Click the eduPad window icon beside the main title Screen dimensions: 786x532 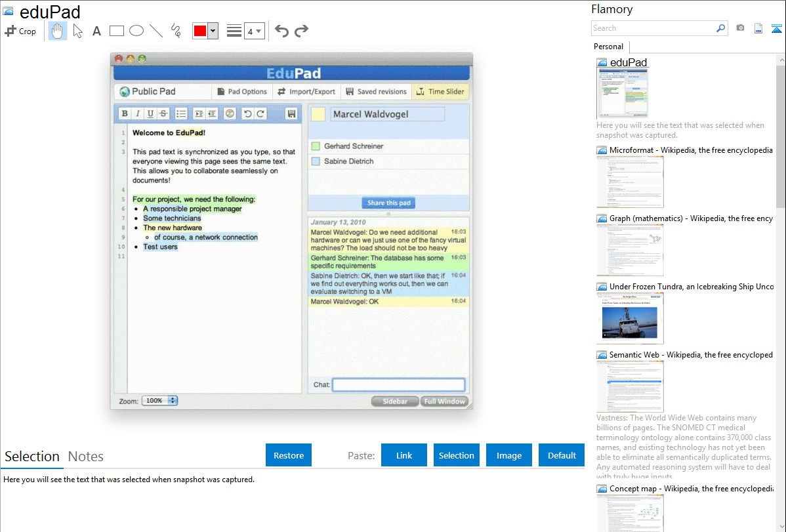[8, 10]
